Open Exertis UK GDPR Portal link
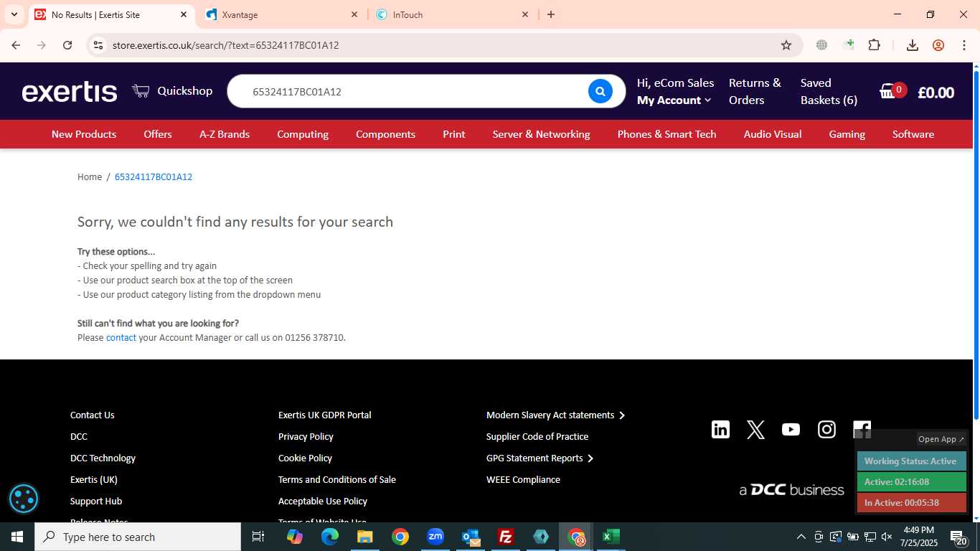The width and height of the screenshot is (980, 551). [325, 415]
